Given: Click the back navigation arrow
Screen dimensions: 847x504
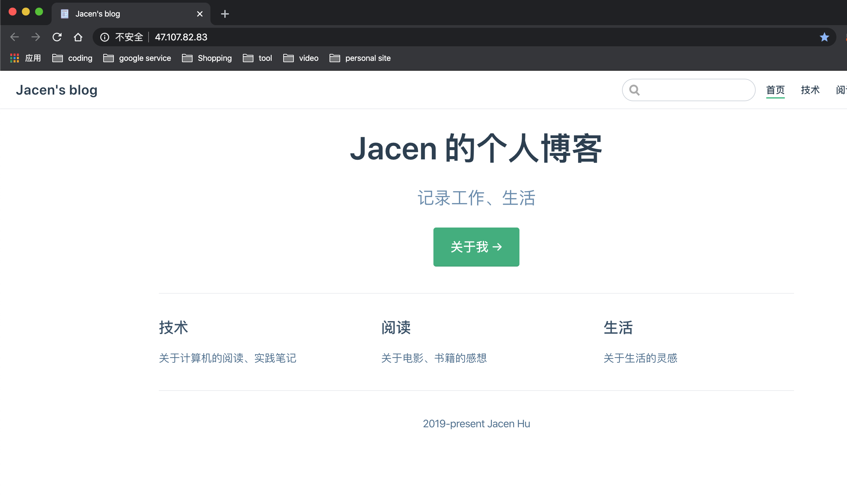Looking at the screenshot, I should tap(14, 37).
